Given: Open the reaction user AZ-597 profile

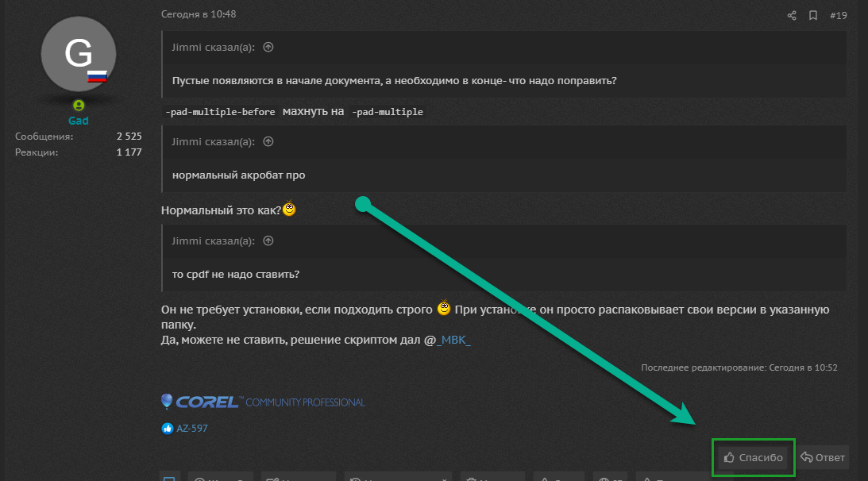Looking at the screenshot, I should tap(191, 429).
